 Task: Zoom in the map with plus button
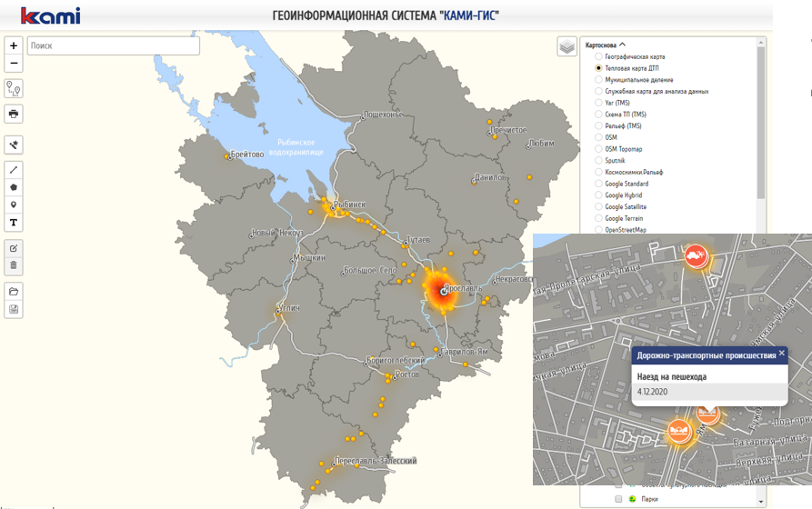tap(14, 45)
